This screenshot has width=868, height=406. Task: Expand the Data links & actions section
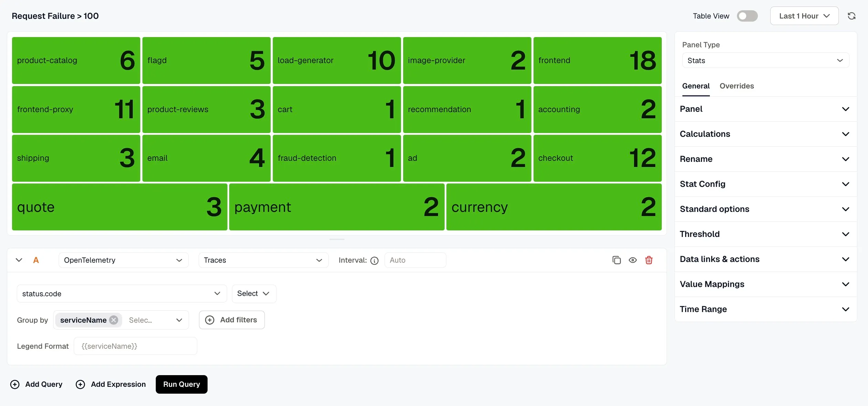[765, 259]
